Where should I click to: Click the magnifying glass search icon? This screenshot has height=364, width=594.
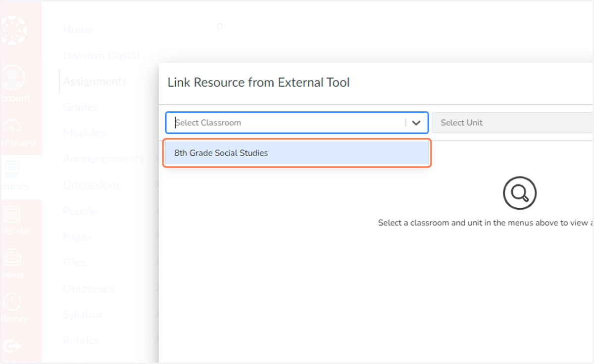[x=519, y=193]
